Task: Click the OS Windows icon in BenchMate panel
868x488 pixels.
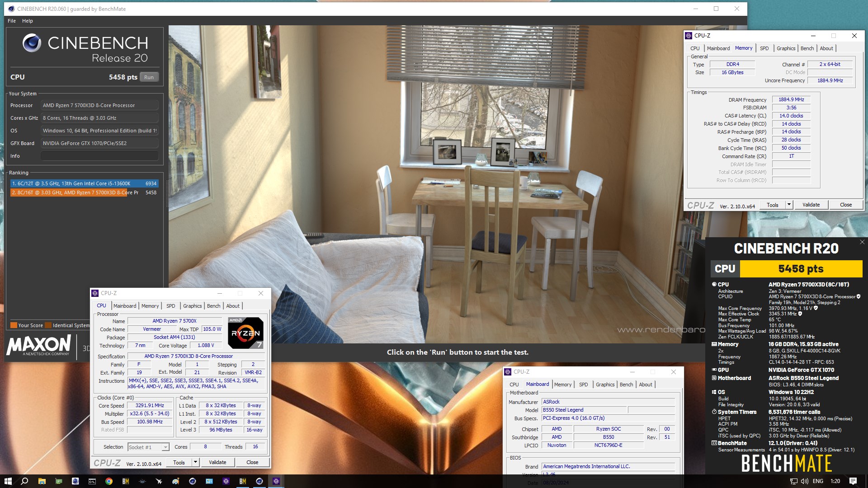Action: click(x=714, y=392)
